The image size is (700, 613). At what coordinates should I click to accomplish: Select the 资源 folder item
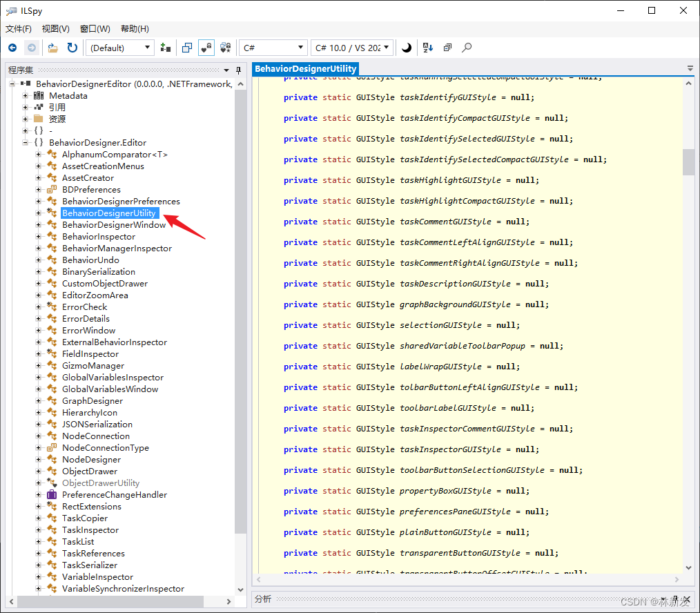click(x=57, y=119)
